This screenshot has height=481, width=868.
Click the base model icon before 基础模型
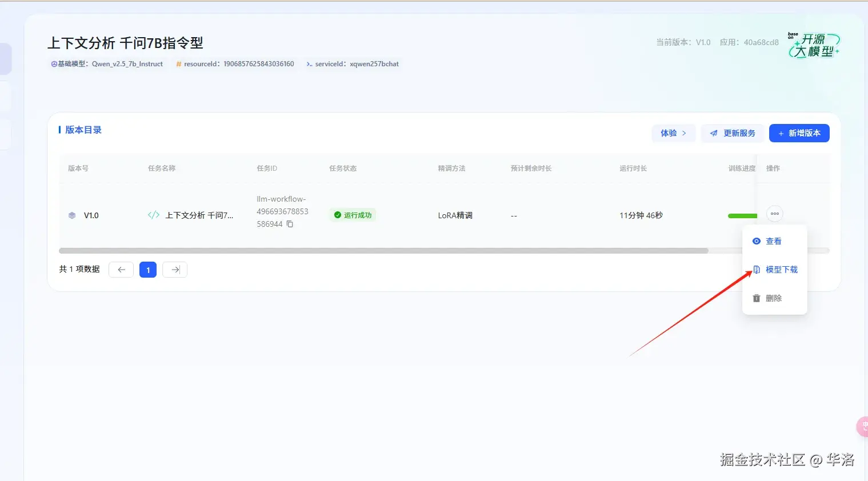click(x=54, y=64)
